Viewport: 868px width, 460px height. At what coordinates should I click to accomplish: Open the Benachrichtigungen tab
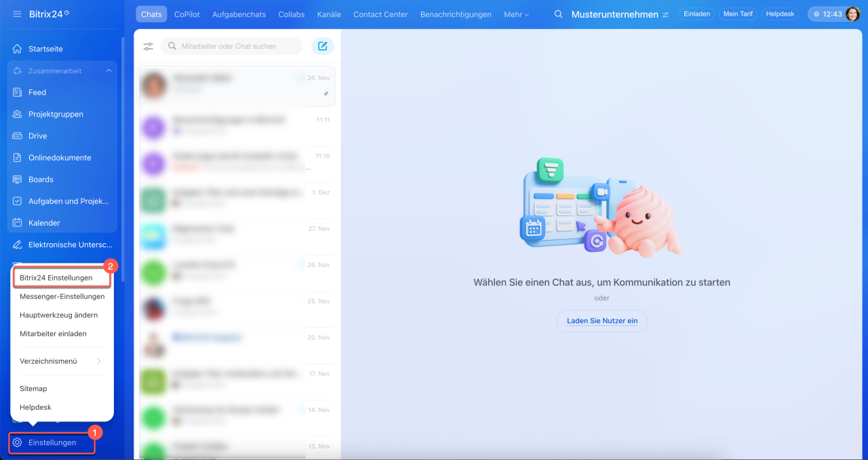[456, 14]
